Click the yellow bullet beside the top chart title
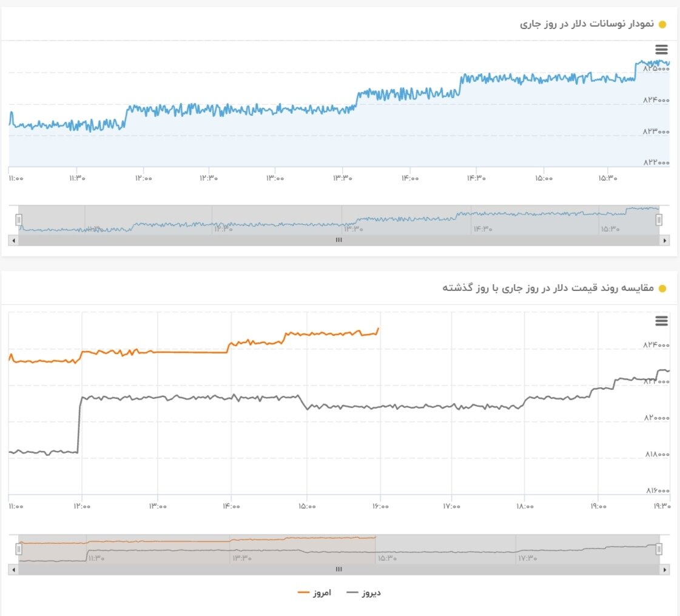 [x=662, y=25]
